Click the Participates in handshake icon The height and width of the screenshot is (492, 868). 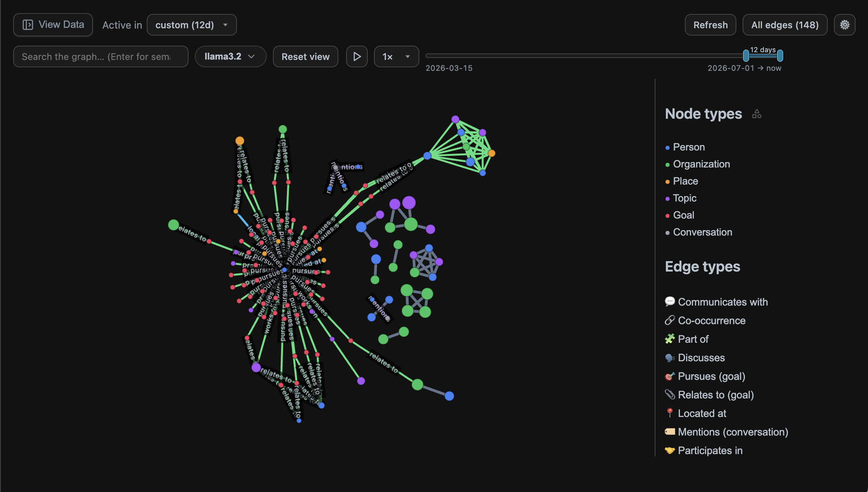[670, 450]
